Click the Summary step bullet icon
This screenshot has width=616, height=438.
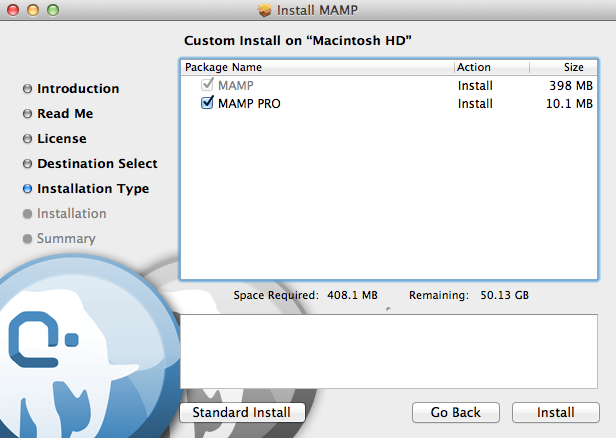(27, 239)
